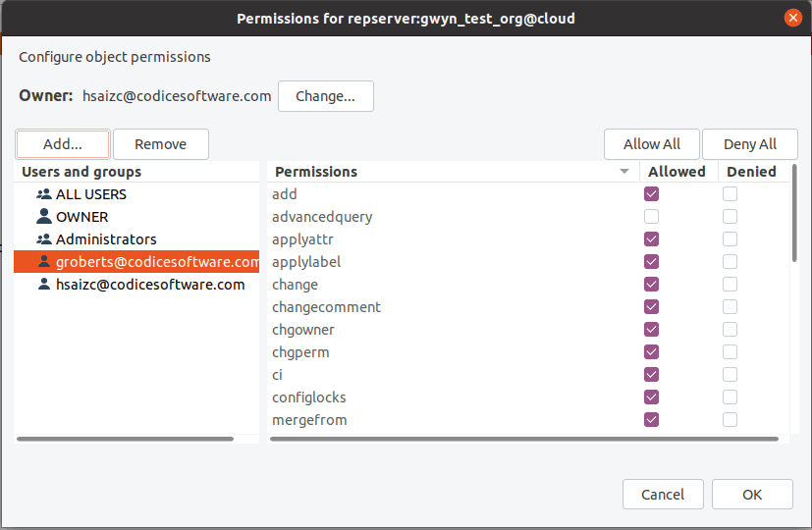812x530 pixels.
Task: Check Denied for advancedquery permission
Action: coord(731,216)
